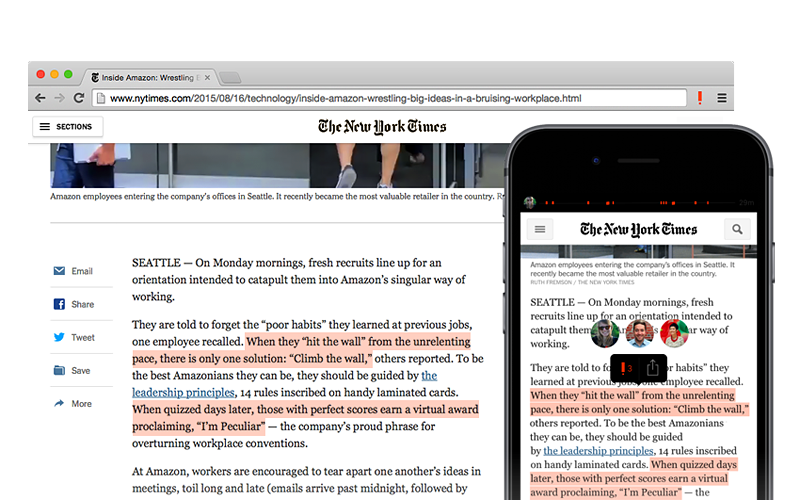Viewport: 800px width, 500px height.
Task: Click the nytimes.com address bar
Action: click(389, 98)
